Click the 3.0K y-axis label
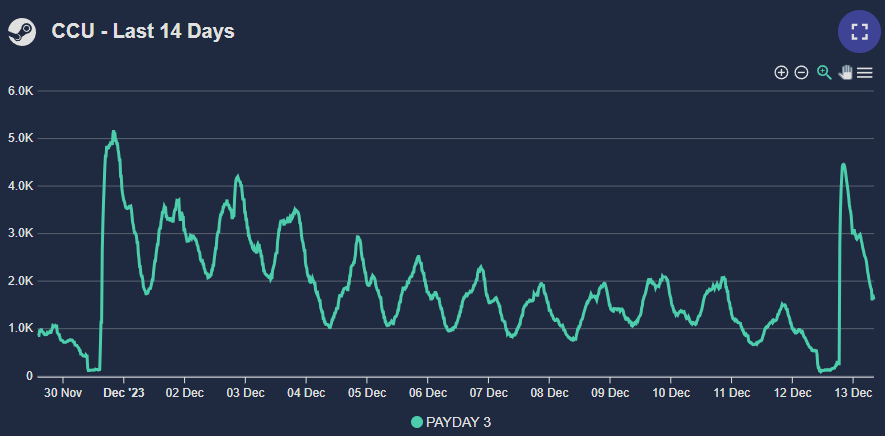The height and width of the screenshot is (436, 885). (21, 234)
